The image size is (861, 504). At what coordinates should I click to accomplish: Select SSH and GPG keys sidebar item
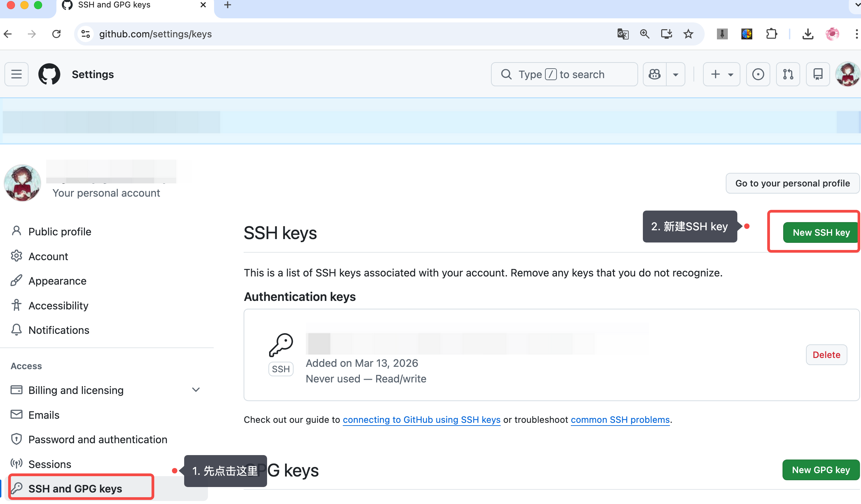click(x=75, y=489)
